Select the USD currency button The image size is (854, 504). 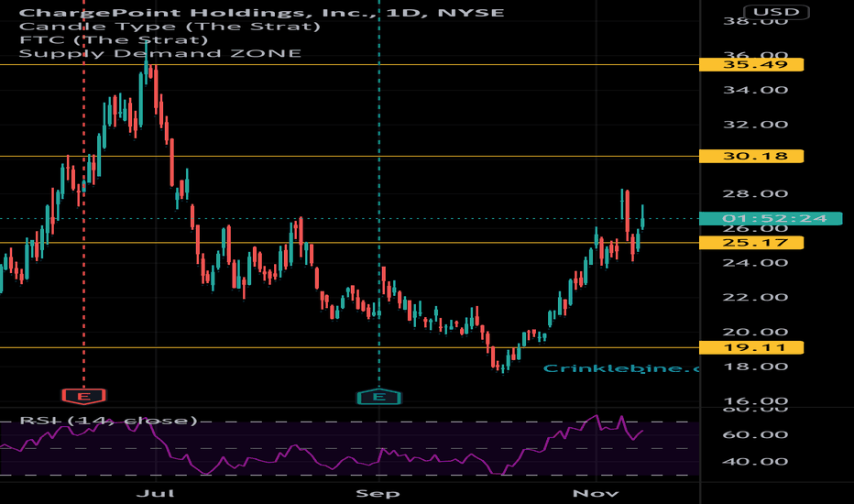pyautogui.click(x=776, y=11)
